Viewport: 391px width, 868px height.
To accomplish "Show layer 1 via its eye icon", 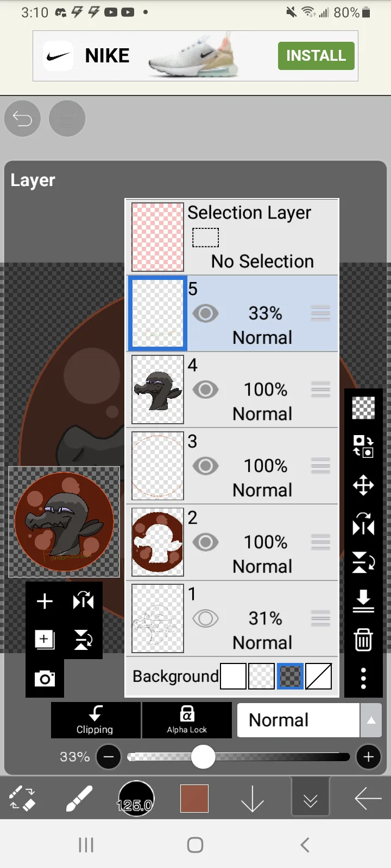I will coord(205,618).
